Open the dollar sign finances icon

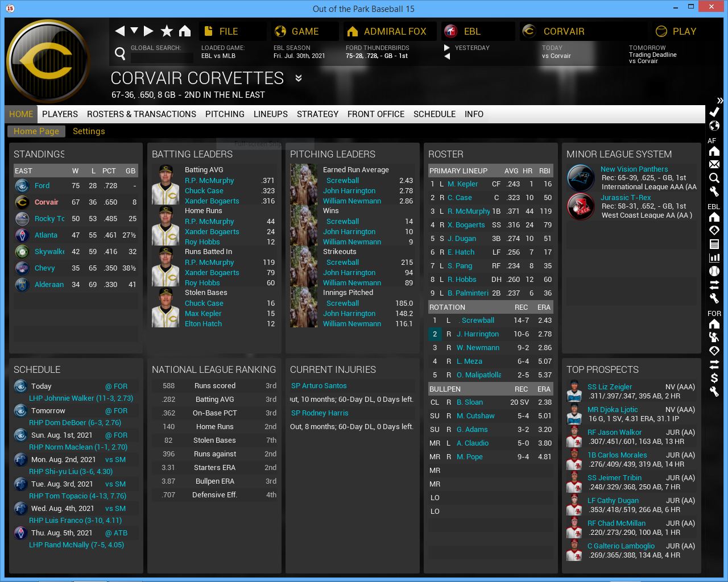[x=714, y=378]
